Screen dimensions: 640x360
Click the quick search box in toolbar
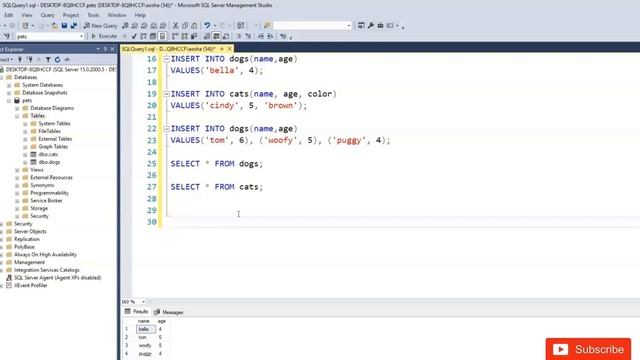point(312,25)
